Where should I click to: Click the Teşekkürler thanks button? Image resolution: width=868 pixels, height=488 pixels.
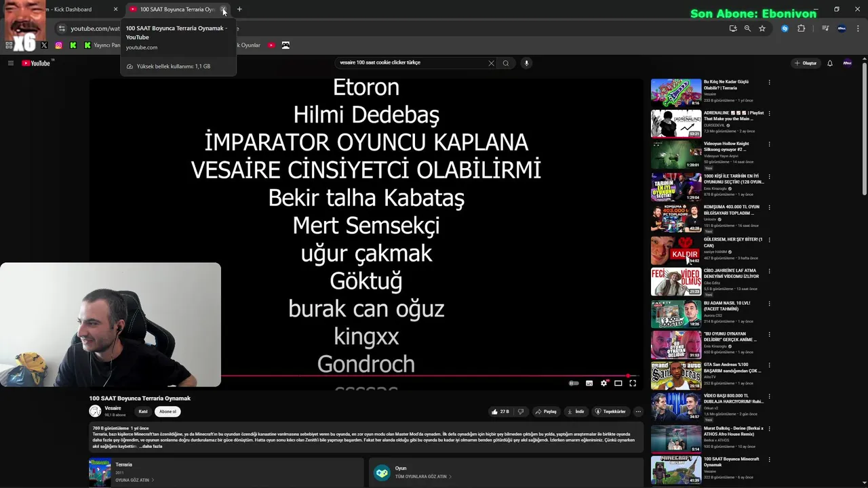610,411
